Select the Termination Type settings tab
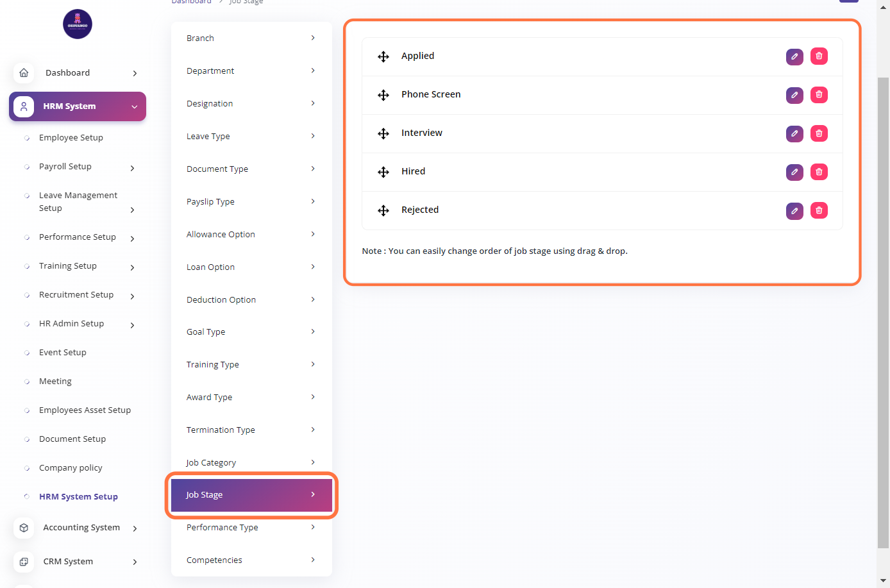 (x=251, y=430)
